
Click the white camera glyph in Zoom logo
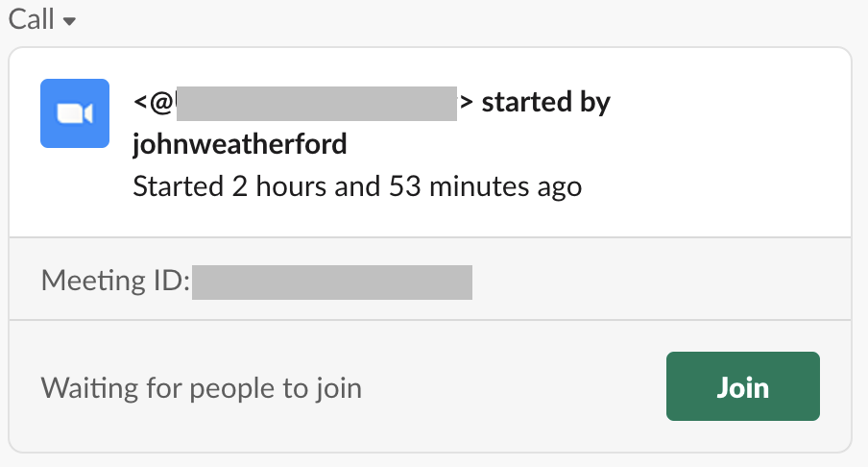tap(73, 114)
